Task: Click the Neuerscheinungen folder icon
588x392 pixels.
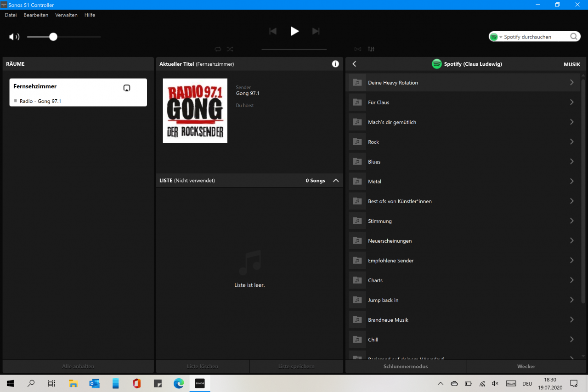Action: coord(357,241)
